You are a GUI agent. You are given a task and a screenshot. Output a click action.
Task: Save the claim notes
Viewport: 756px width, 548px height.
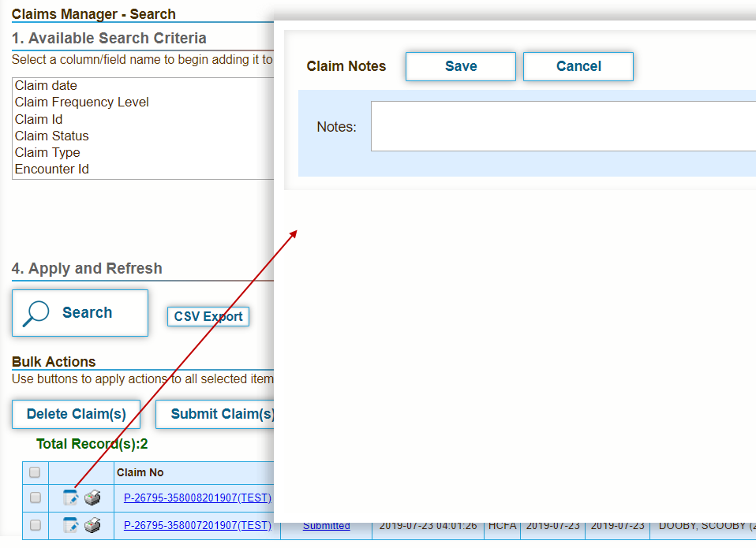(460, 66)
